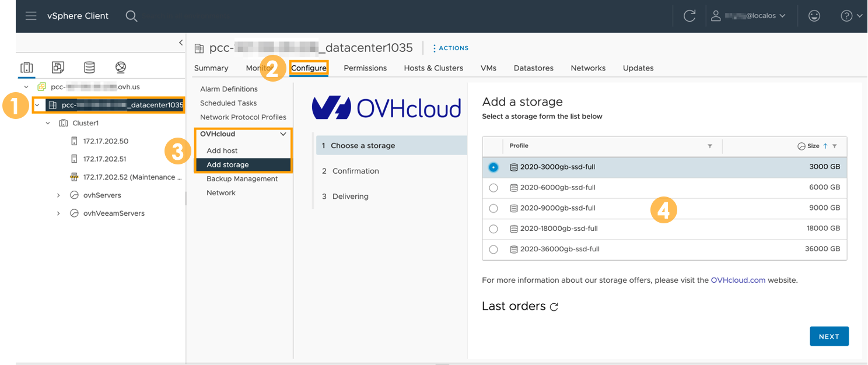Switch to Hosts and Clusters inventory view

26,67
